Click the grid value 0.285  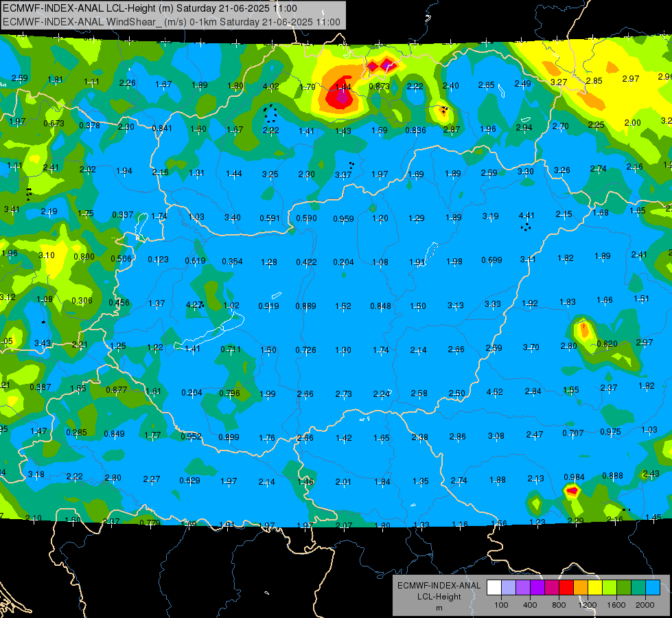[77, 432]
